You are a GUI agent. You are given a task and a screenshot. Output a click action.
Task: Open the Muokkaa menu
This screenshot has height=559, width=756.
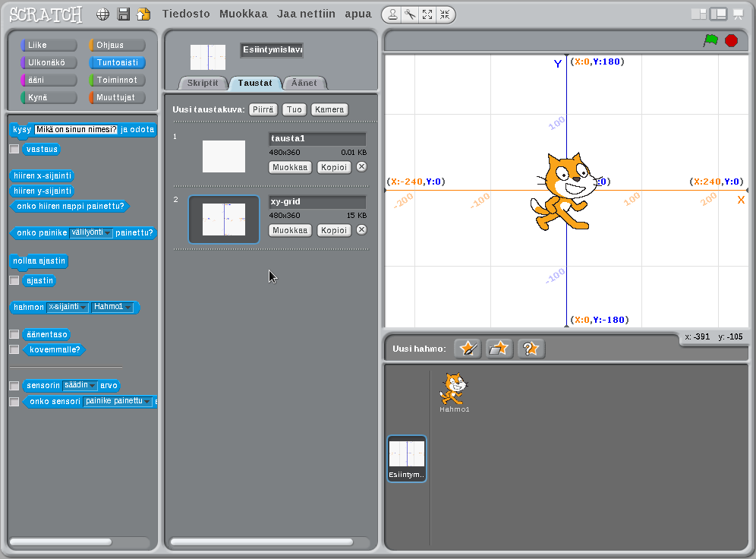click(x=244, y=14)
